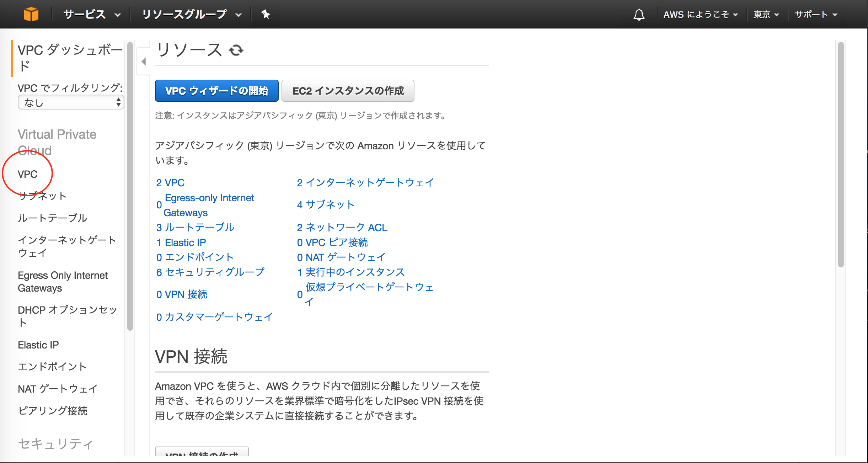Click the sidebar vertical scrollbar

[130, 186]
